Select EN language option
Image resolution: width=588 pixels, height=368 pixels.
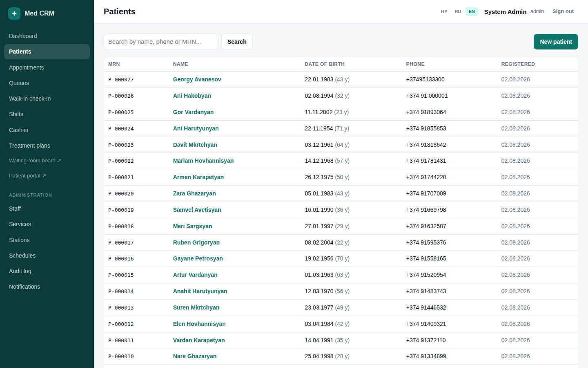tap(472, 11)
